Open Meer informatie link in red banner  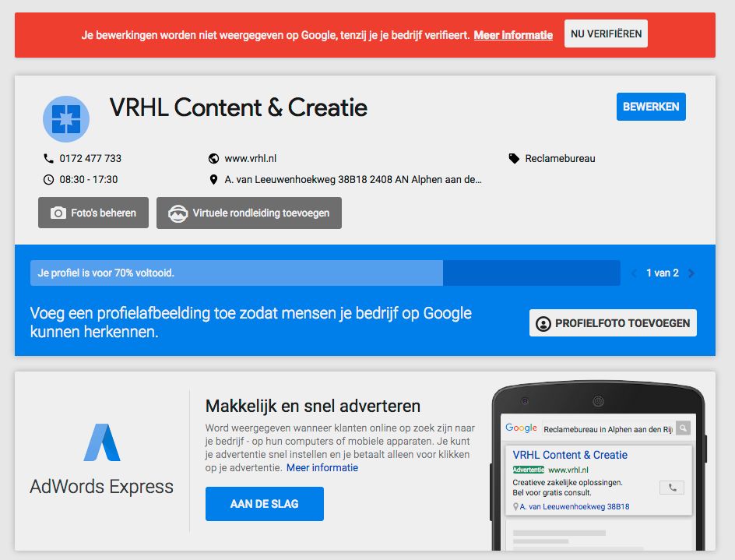[513, 35]
